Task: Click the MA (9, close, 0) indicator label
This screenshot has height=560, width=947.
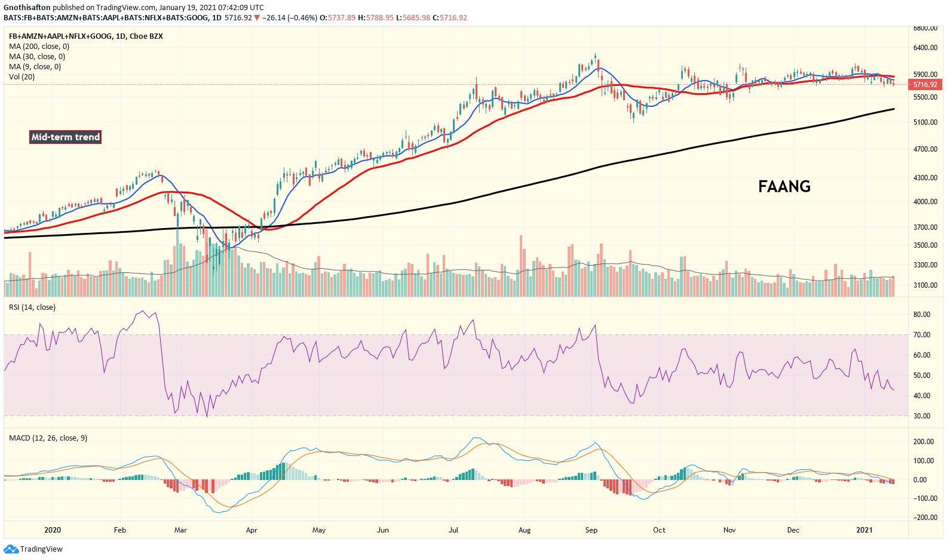Action: (x=35, y=67)
